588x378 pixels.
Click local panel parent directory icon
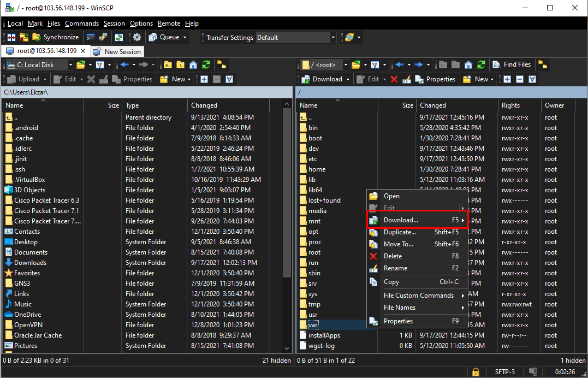pos(168,65)
